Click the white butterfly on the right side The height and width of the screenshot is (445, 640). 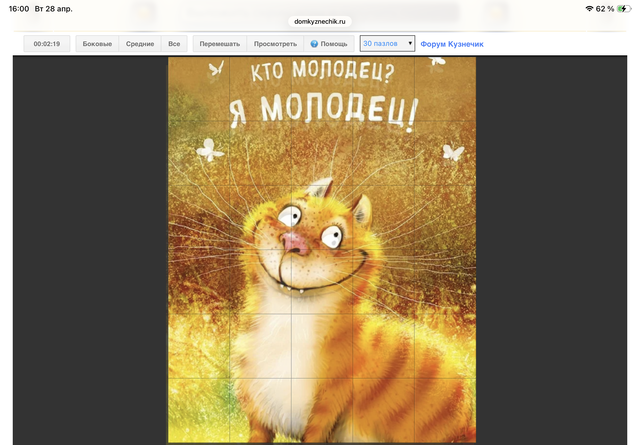click(x=453, y=153)
